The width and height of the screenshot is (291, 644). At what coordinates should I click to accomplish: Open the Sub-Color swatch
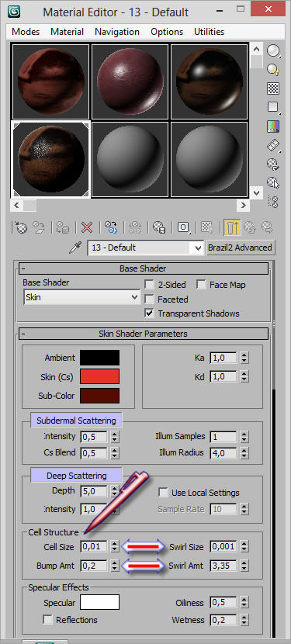pos(99,396)
